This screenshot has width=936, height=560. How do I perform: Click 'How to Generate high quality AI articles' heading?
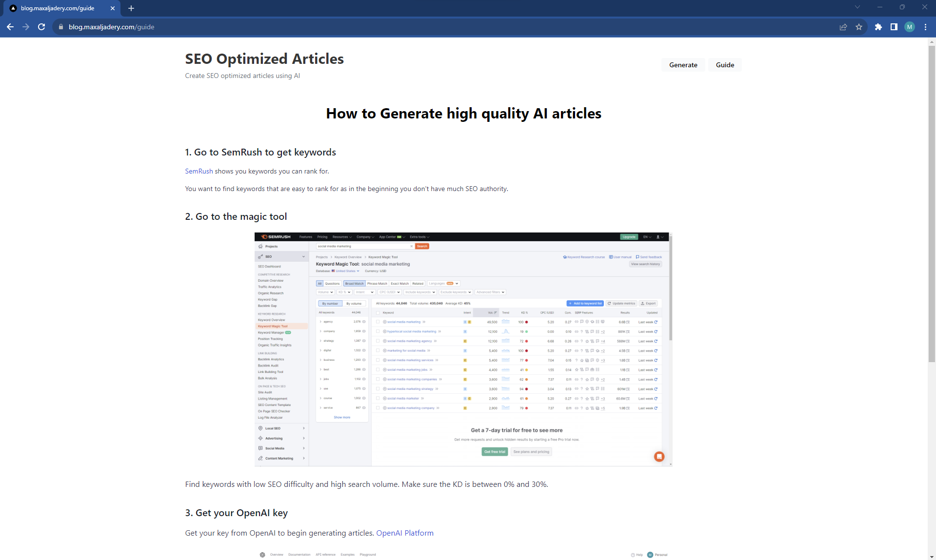pyautogui.click(x=463, y=113)
